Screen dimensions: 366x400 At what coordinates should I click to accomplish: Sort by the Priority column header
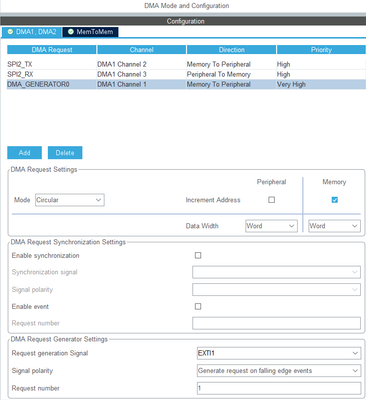point(321,50)
